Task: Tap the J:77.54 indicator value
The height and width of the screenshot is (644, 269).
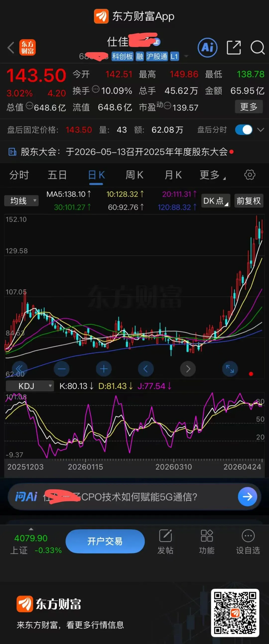Action: pos(155,386)
